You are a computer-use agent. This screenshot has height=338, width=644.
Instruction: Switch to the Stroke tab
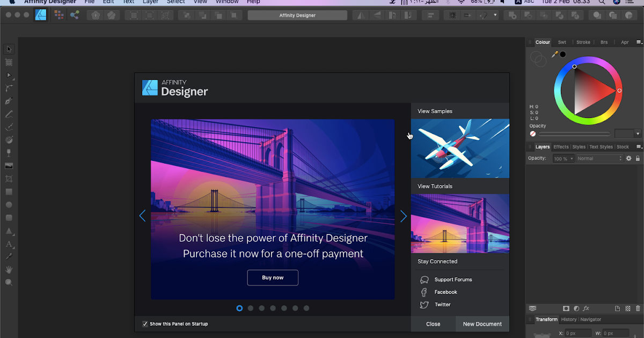pos(583,42)
